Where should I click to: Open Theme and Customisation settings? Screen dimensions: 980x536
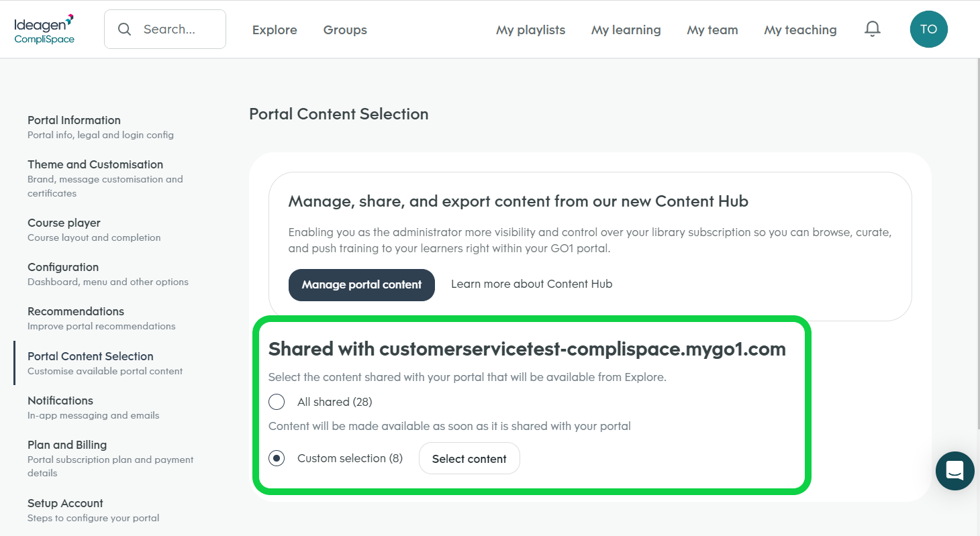coord(95,164)
